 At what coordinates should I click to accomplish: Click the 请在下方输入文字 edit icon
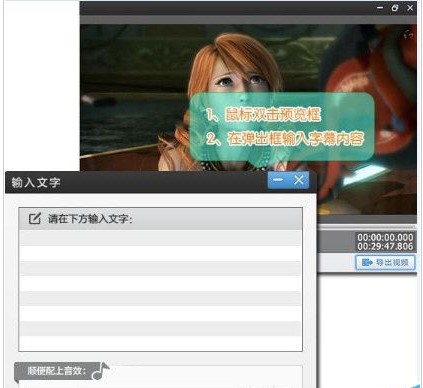click(35, 219)
